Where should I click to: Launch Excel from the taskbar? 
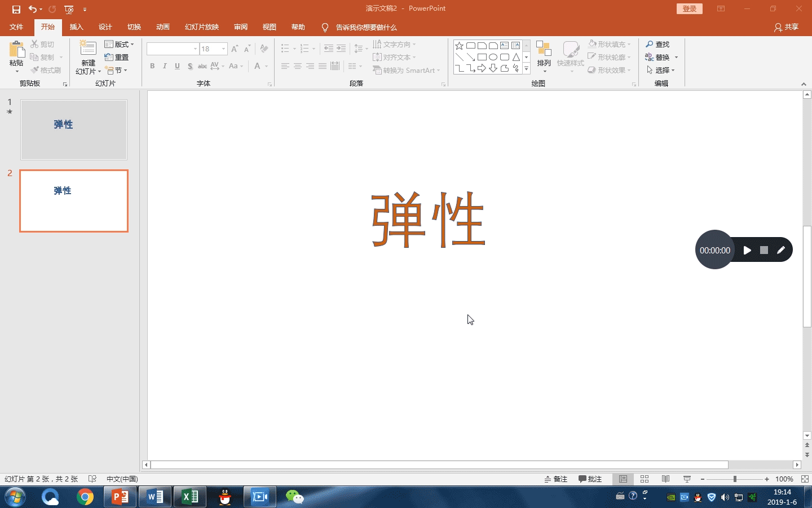189,497
